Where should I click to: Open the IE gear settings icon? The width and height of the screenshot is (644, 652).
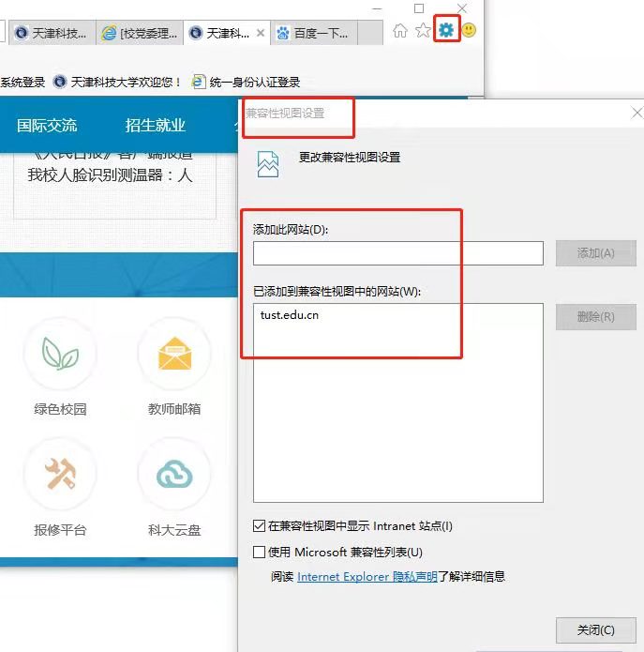click(446, 30)
